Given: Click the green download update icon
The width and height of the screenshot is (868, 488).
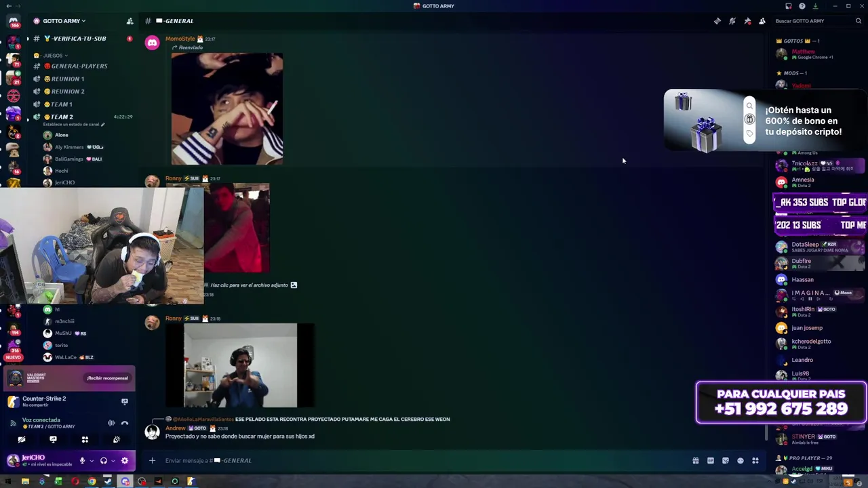Looking at the screenshot, I should tap(815, 6).
